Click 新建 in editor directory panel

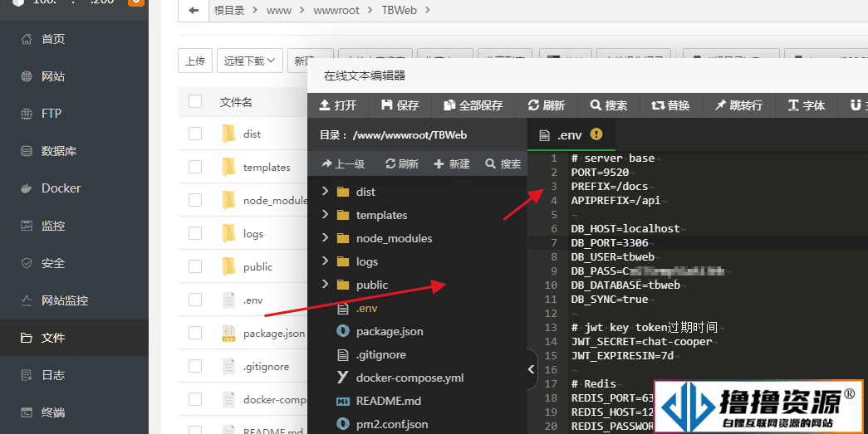pyautogui.click(x=452, y=163)
